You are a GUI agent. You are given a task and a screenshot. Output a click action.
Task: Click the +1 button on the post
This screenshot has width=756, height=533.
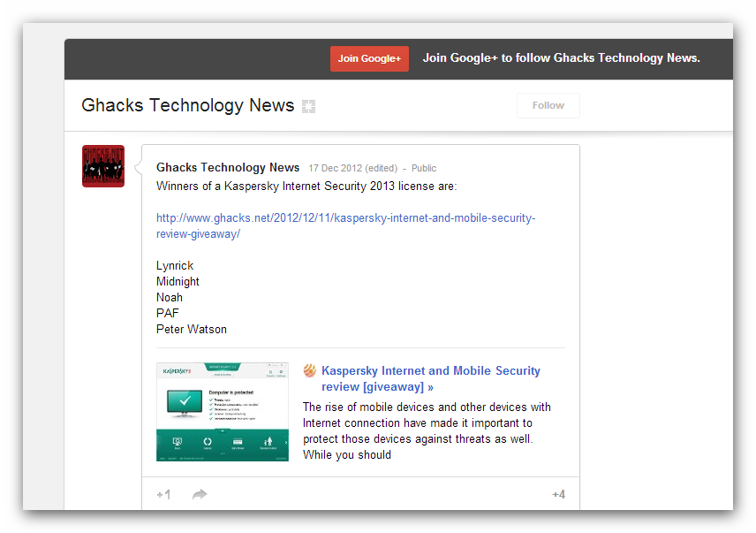[163, 494]
